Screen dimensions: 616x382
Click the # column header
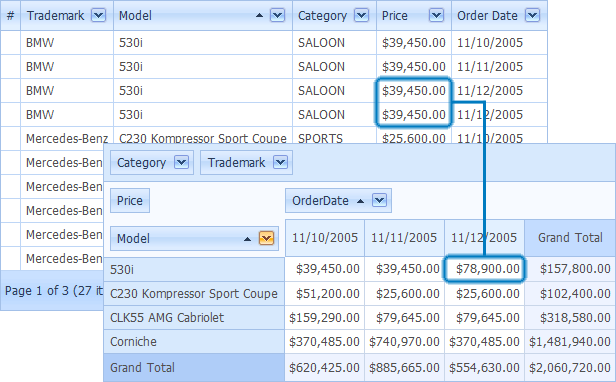[11, 15]
